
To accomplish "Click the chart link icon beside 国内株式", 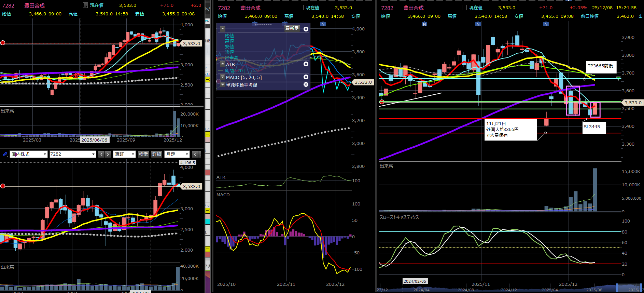I will (x=5, y=155).
